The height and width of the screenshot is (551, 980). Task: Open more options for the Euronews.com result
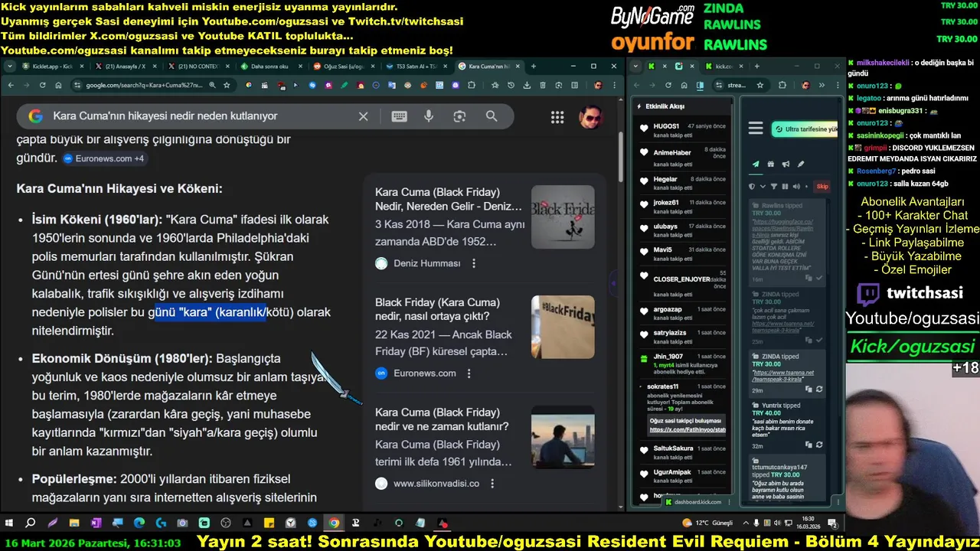point(469,373)
